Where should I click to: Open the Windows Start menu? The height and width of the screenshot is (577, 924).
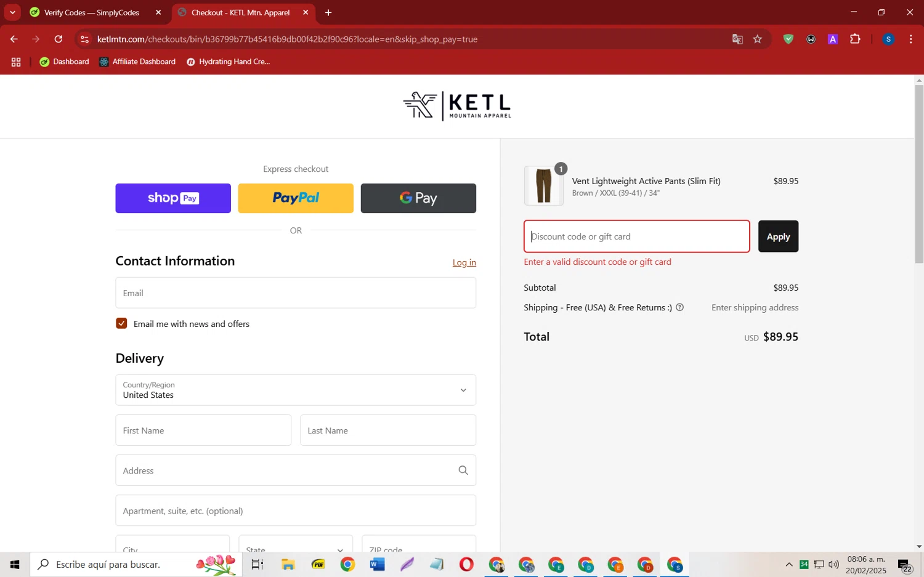[x=15, y=564]
